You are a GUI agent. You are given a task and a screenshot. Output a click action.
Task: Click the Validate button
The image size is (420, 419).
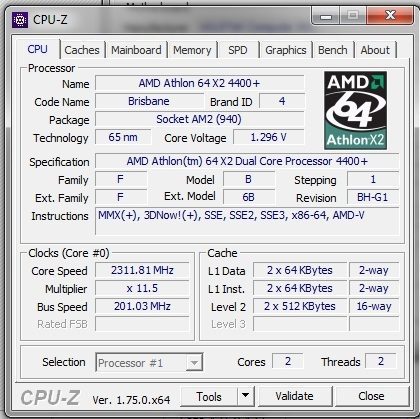[x=295, y=396]
